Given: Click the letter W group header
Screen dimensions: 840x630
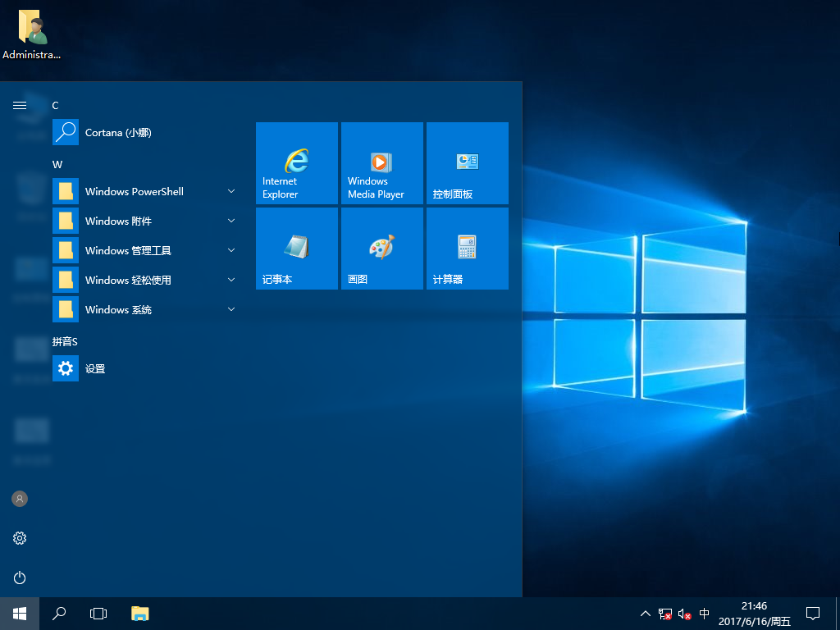Looking at the screenshot, I should [x=57, y=164].
